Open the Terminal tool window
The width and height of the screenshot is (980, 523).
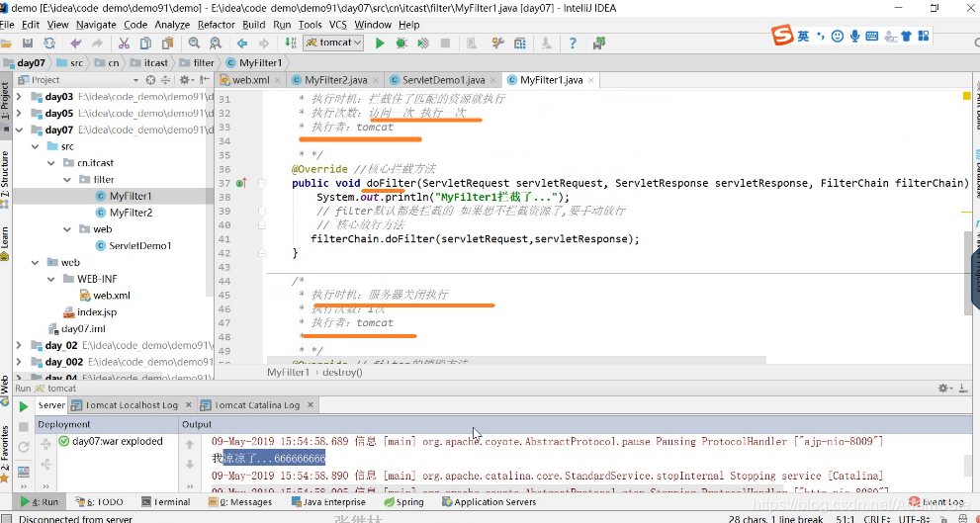[x=165, y=502]
